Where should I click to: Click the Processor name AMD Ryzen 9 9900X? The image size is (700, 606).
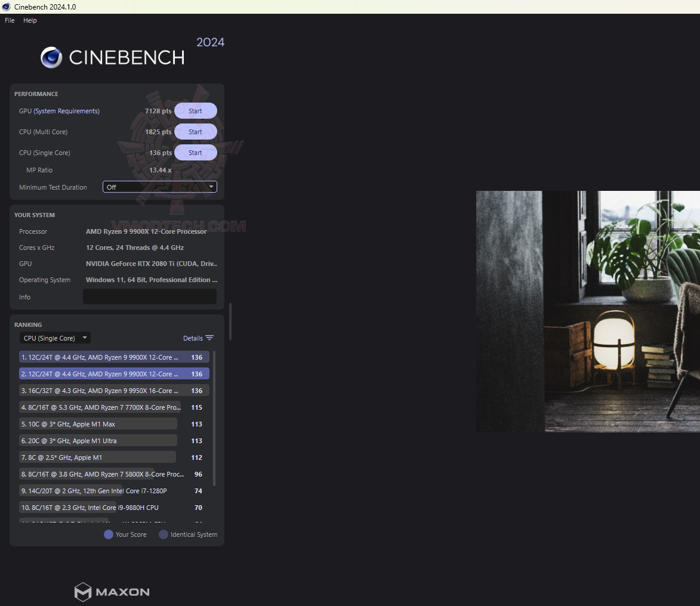pyautogui.click(x=146, y=231)
